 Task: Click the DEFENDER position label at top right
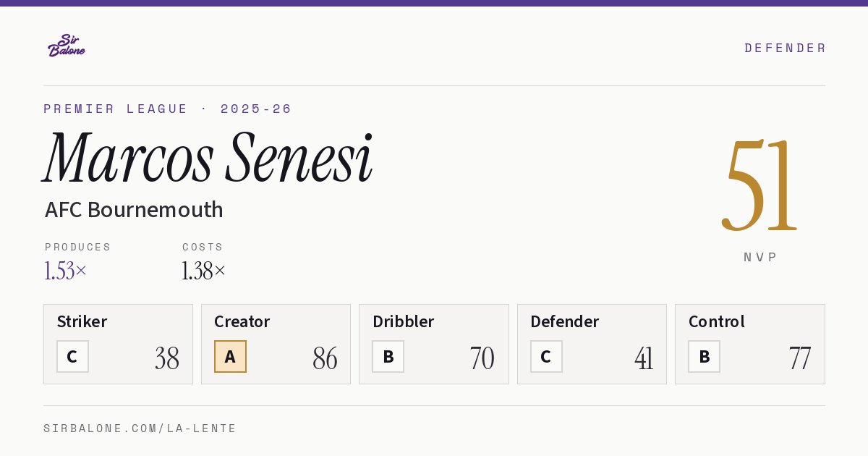[x=785, y=48]
